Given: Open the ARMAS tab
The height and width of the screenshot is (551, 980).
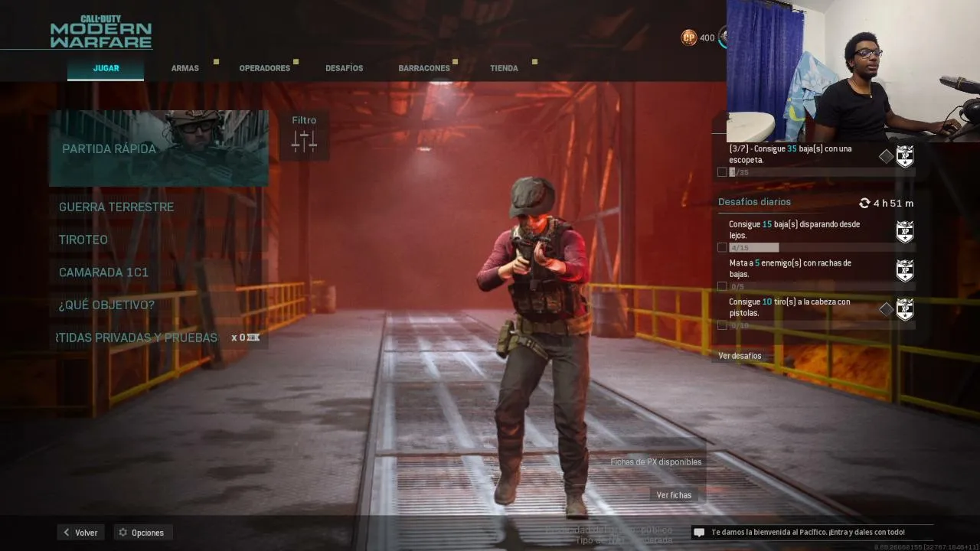Looking at the screenshot, I should coord(185,68).
